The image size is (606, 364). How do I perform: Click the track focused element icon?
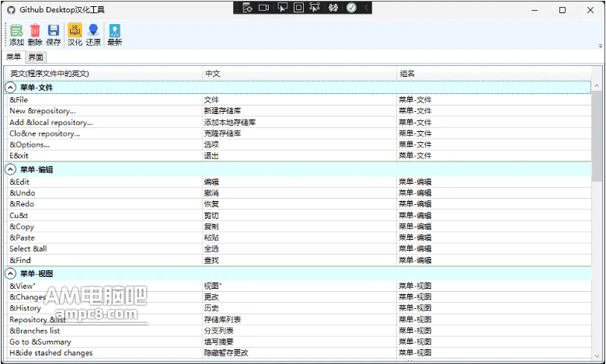coord(315,8)
